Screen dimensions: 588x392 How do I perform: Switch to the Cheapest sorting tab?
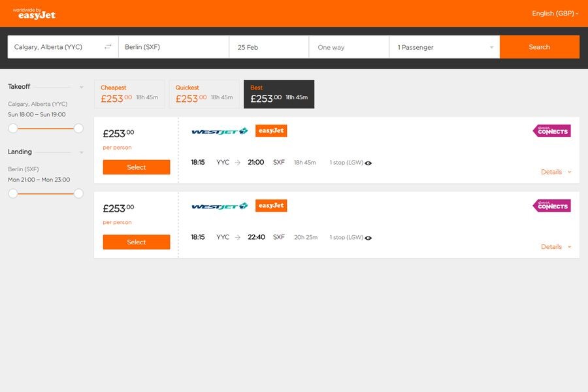129,93
